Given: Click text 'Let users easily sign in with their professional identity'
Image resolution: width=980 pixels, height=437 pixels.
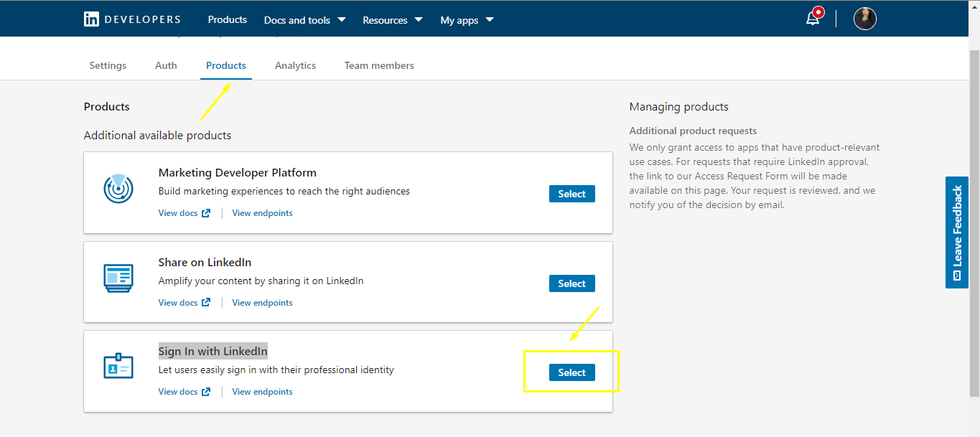Looking at the screenshot, I should [276, 370].
